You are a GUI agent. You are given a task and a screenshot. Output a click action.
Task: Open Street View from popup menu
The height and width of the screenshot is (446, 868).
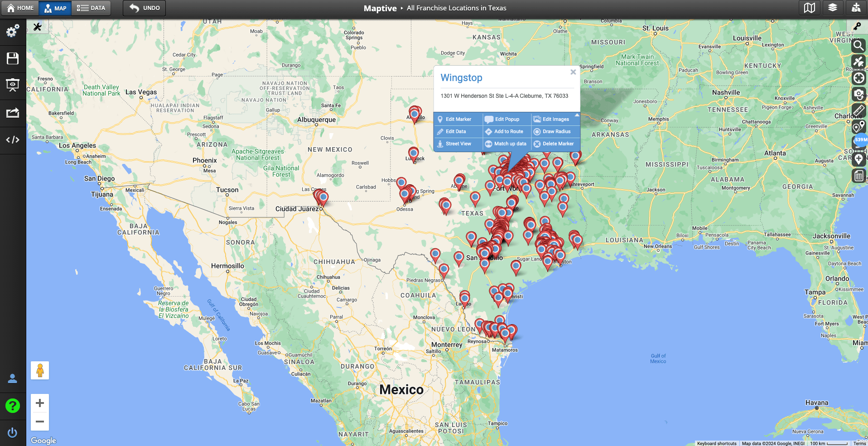(x=458, y=144)
